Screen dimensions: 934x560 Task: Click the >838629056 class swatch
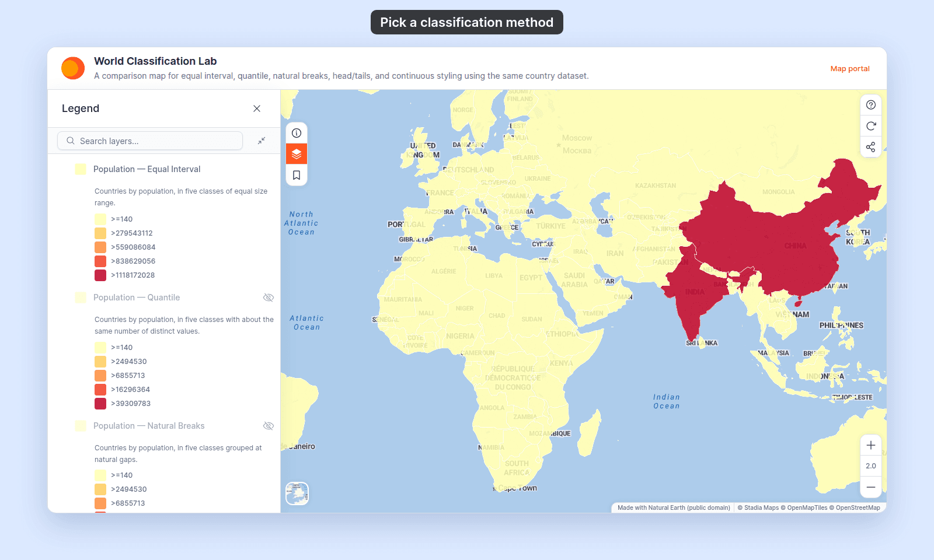click(x=100, y=261)
